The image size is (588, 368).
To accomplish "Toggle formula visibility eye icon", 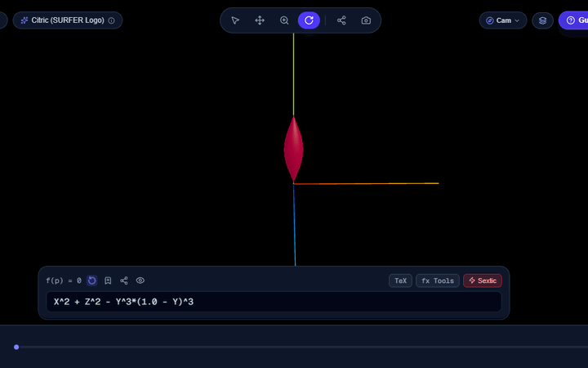I will 140,280.
